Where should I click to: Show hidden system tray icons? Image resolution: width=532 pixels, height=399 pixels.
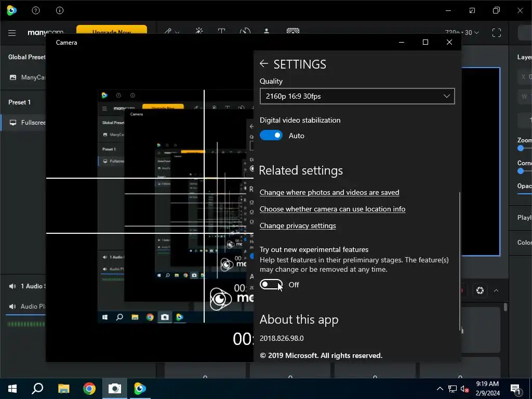pos(440,389)
